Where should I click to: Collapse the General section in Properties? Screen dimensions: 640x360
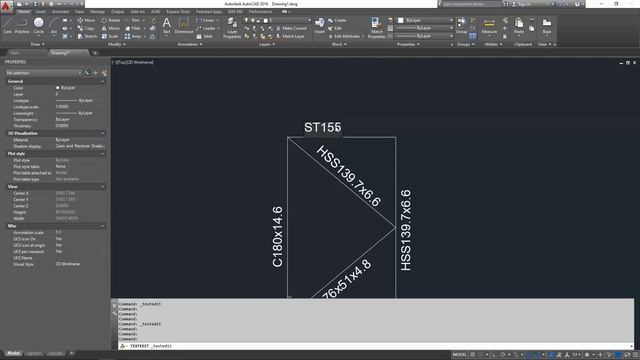coord(102,81)
